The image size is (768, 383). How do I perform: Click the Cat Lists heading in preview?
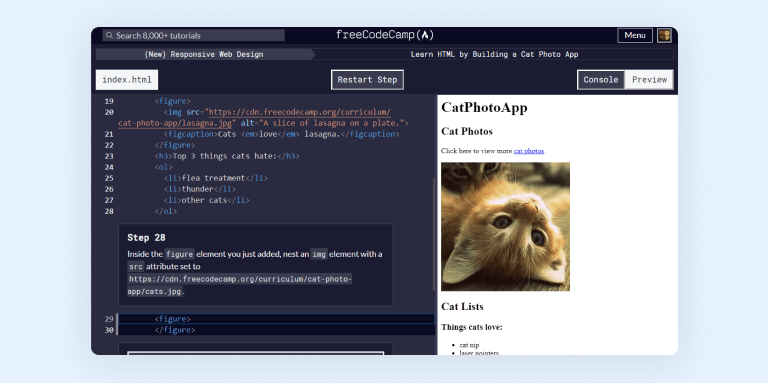[x=462, y=307]
